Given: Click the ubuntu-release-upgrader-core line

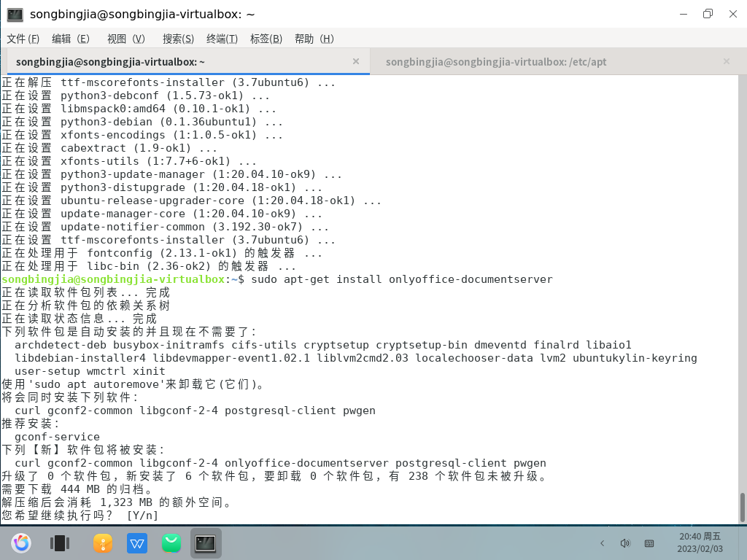Looking at the screenshot, I should coord(192,201).
